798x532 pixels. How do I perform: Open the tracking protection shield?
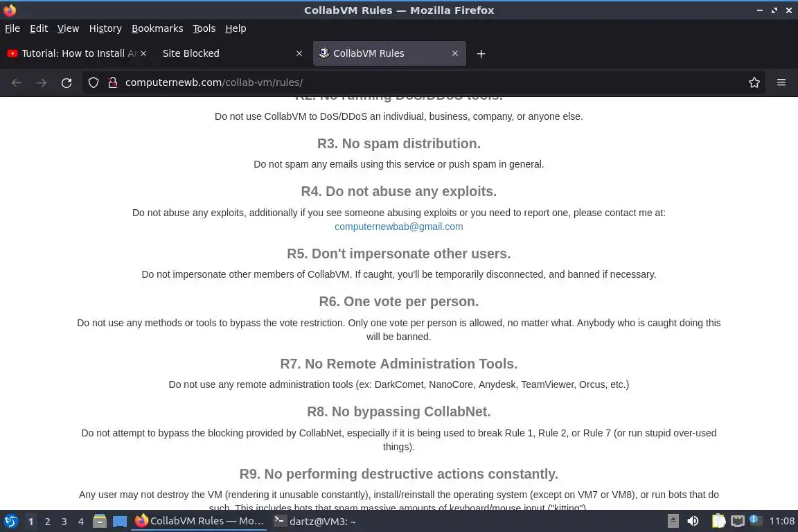click(x=93, y=82)
